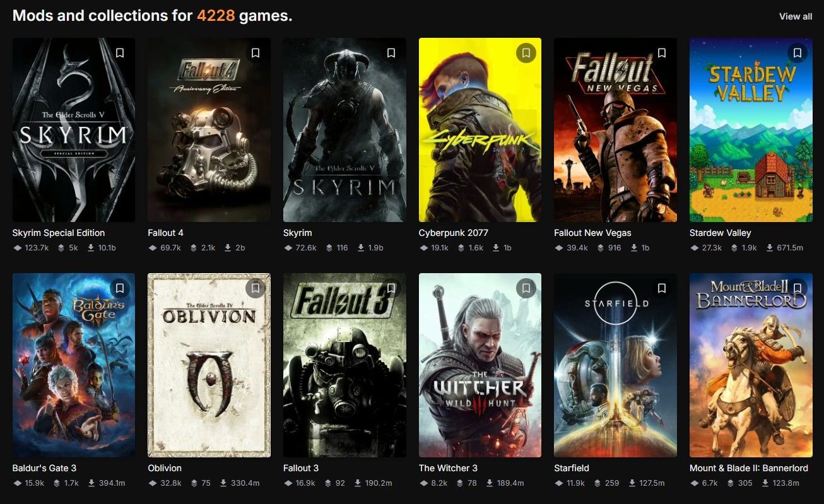Click bookmark icon on original Skyrim cover

(x=391, y=53)
